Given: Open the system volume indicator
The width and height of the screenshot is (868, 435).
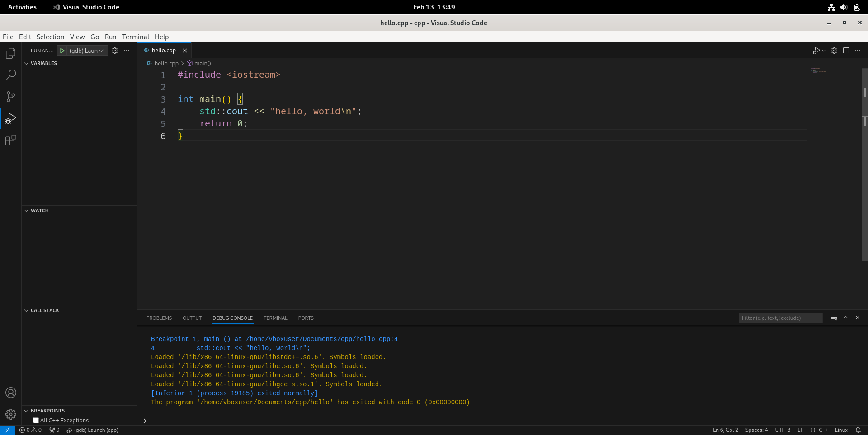Looking at the screenshot, I should click(844, 7).
